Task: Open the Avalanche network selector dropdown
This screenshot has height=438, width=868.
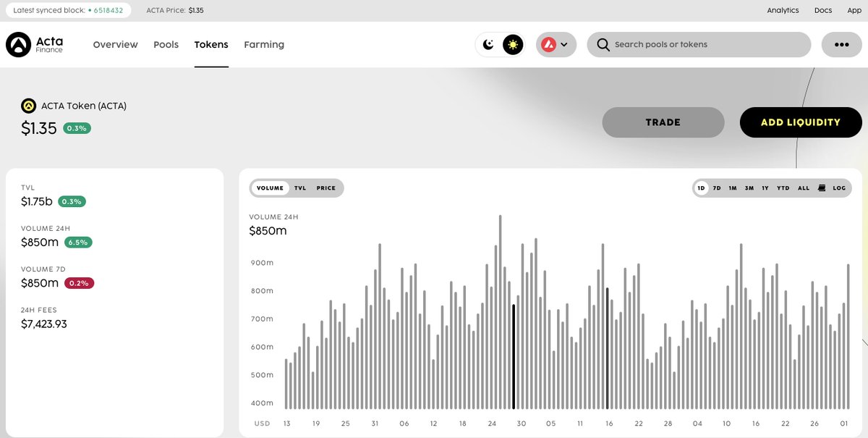Action: click(556, 45)
